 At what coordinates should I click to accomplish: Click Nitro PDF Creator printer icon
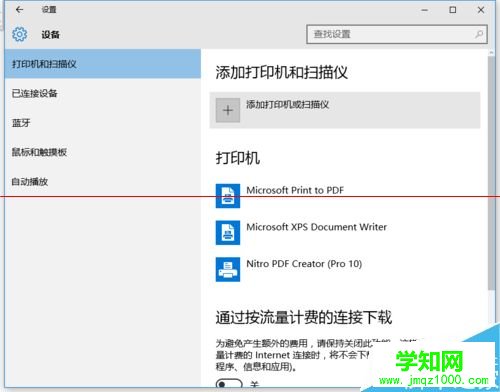click(228, 269)
